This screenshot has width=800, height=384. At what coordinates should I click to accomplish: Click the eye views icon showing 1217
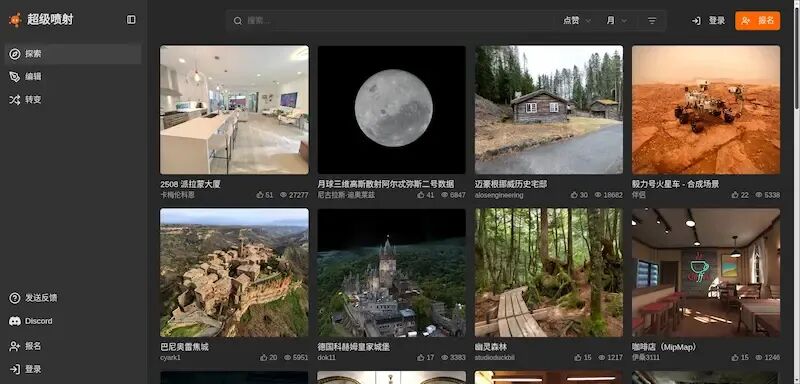[602, 357]
